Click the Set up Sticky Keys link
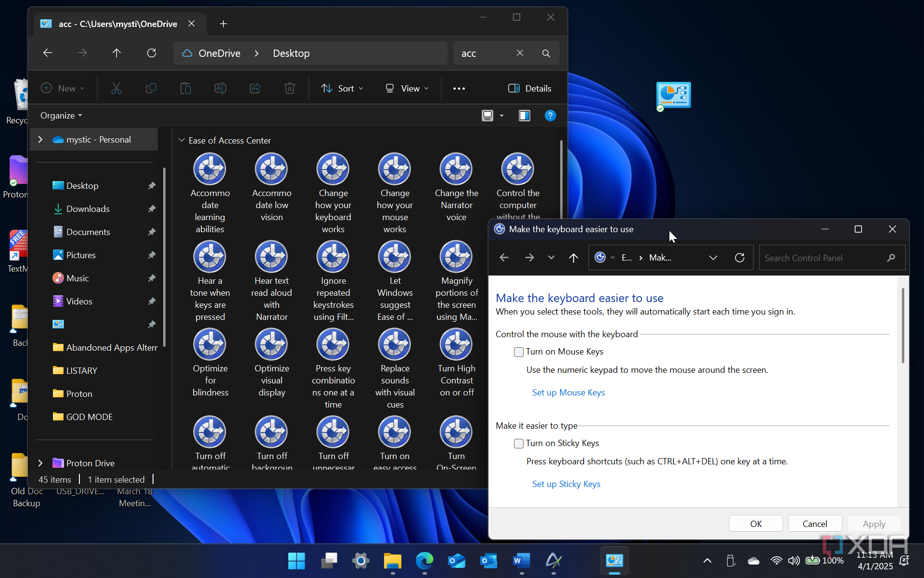This screenshot has width=924, height=578. tap(566, 484)
